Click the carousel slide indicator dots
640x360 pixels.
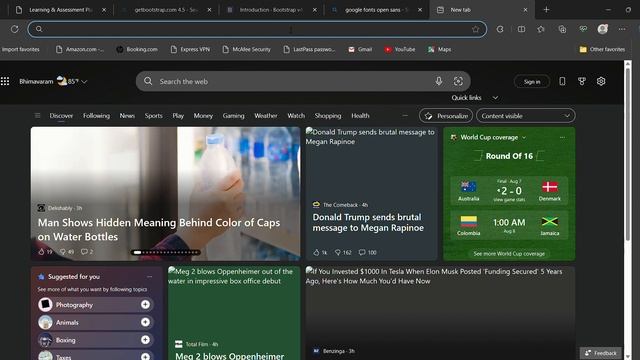tap(166, 252)
